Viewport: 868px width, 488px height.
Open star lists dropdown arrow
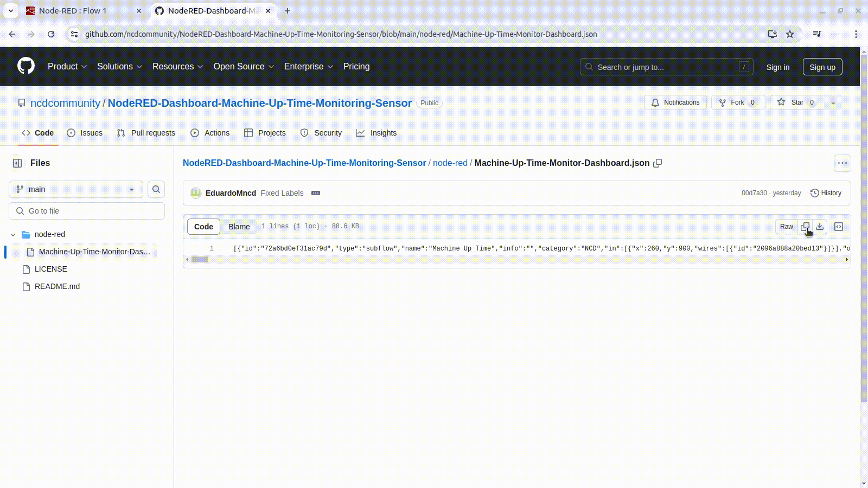(x=833, y=102)
